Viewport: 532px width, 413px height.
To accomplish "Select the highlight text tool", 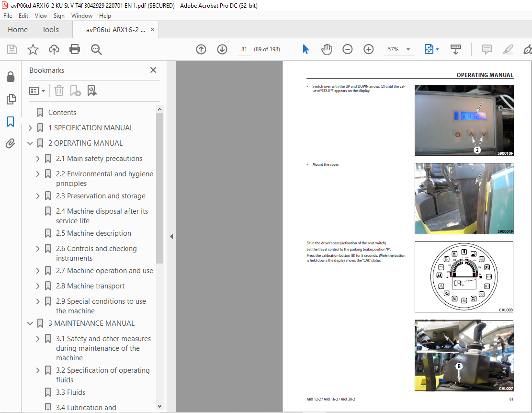I will click(508, 49).
